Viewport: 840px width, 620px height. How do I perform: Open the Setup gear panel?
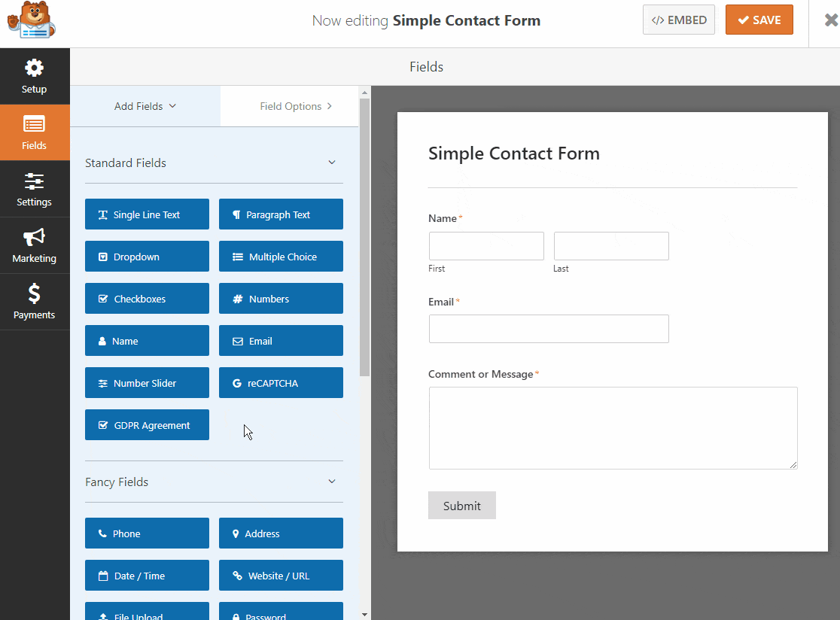click(35, 77)
